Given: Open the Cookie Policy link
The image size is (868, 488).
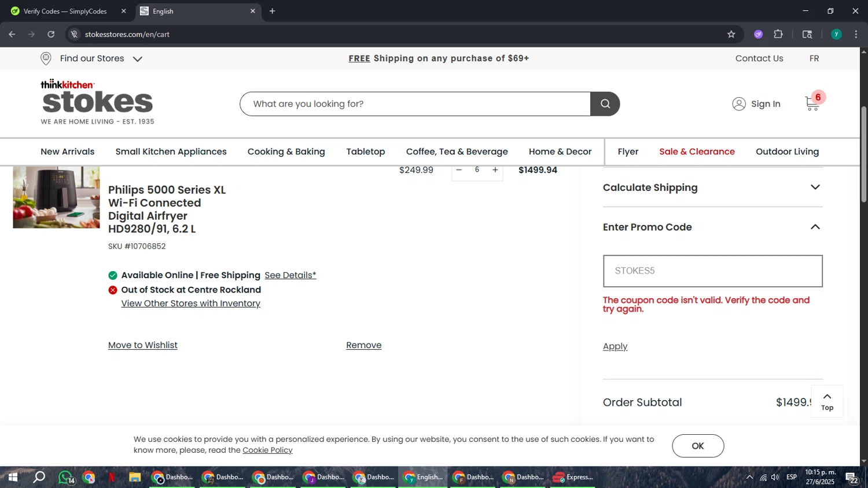Looking at the screenshot, I should [267, 450].
